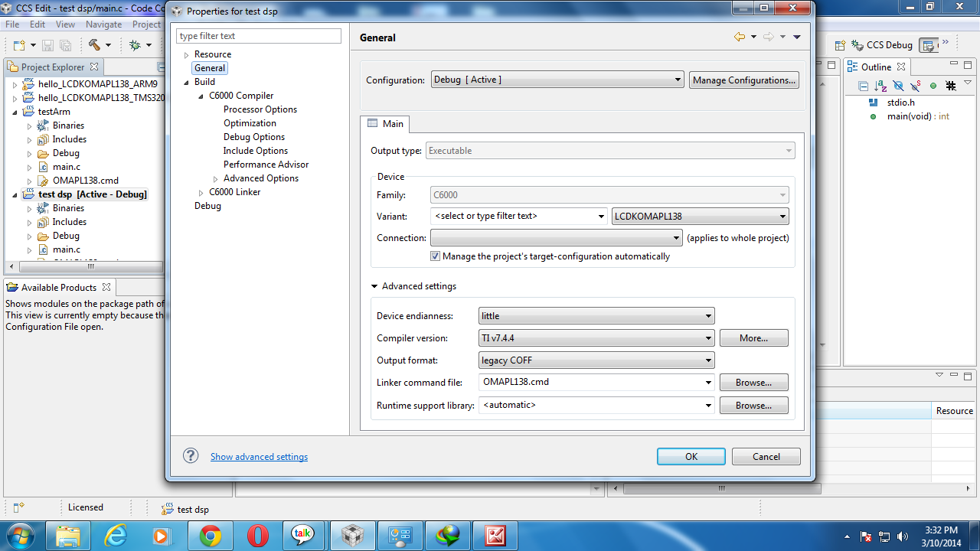Open the Device endianness dropdown
The image size is (980, 551).
point(596,316)
